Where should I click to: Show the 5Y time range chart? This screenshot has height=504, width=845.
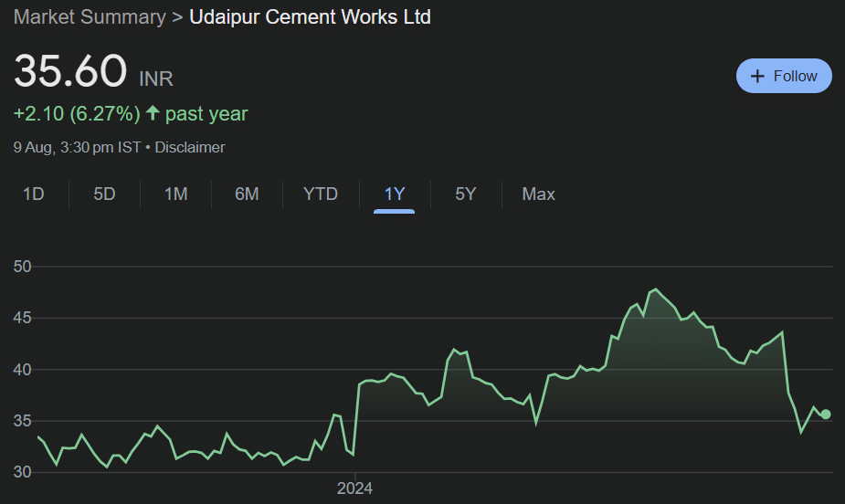(x=466, y=194)
